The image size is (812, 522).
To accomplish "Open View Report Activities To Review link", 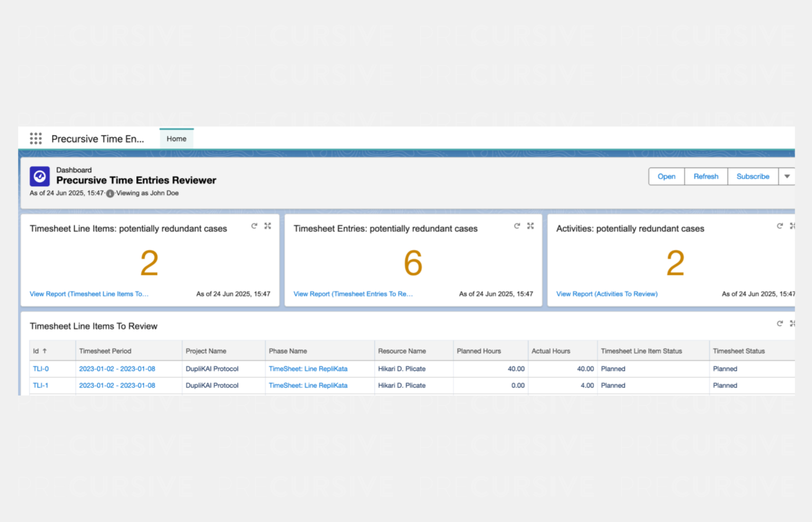I will (607, 294).
